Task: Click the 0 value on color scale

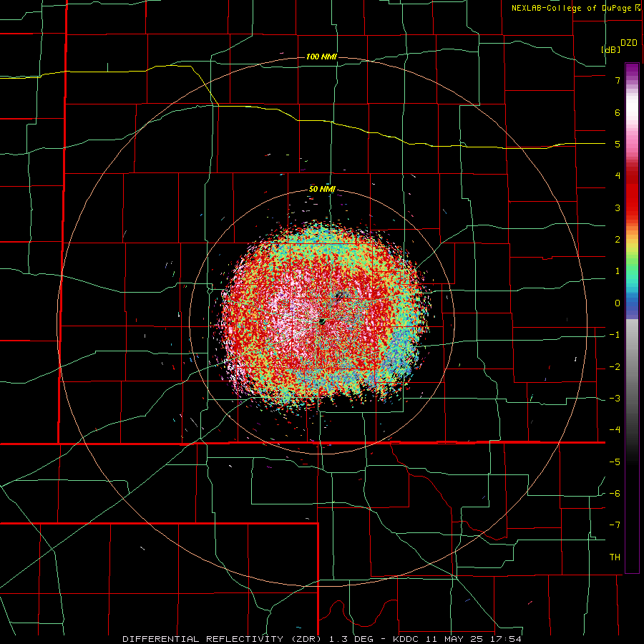Action: (618, 303)
